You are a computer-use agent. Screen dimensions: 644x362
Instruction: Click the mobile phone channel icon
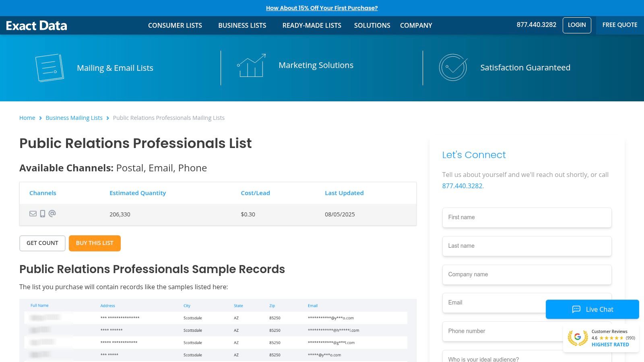[42, 214]
